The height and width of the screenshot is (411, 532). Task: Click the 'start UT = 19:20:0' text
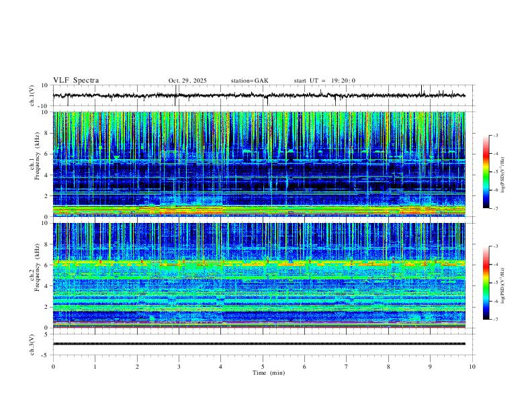click(x=324, y=81)
